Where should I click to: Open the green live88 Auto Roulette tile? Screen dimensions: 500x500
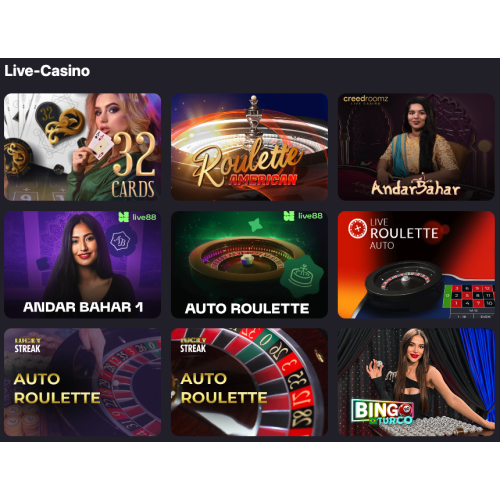click(249, 264)
